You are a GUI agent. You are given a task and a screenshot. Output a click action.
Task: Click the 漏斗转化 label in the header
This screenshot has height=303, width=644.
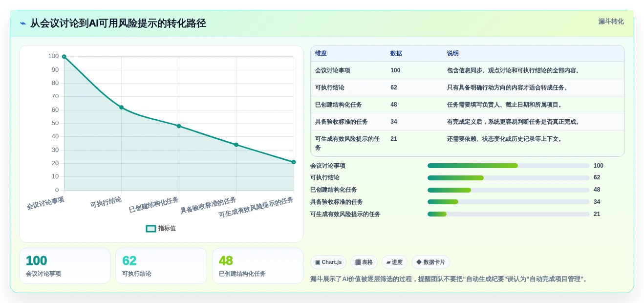point(611,22)
